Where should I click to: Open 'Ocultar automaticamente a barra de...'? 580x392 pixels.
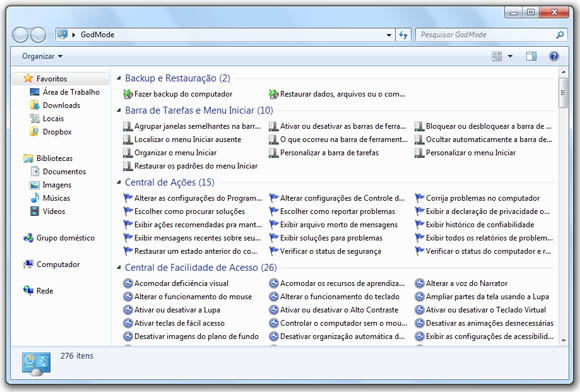pos(483,139)
